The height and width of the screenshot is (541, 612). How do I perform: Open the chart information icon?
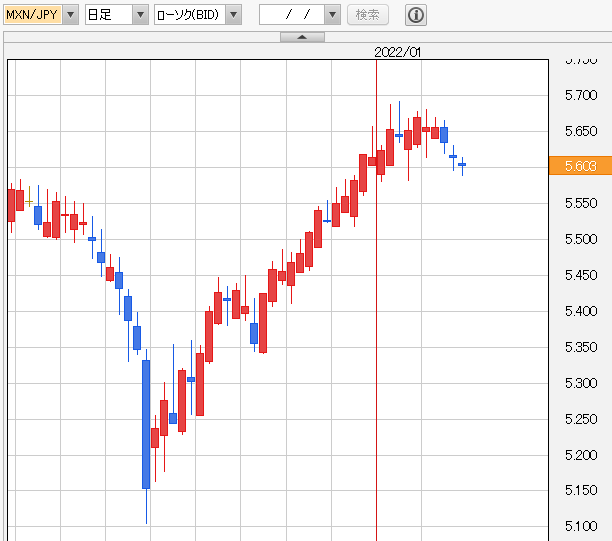[416, 15]
